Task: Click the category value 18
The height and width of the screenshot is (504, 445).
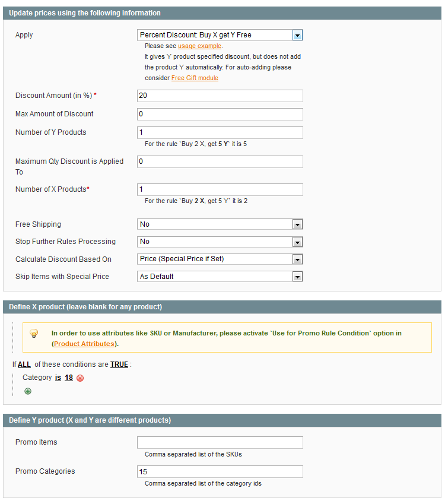Action: (x=69, y=378)
